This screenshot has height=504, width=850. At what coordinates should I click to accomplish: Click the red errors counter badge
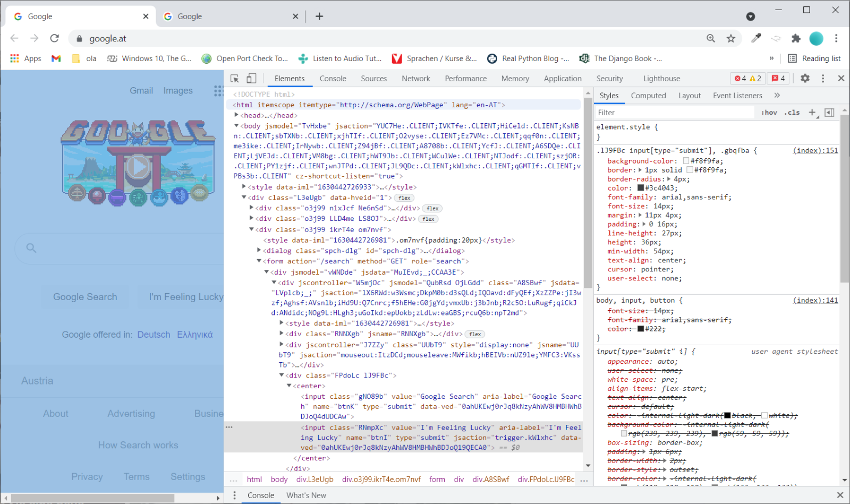(740, 78)
